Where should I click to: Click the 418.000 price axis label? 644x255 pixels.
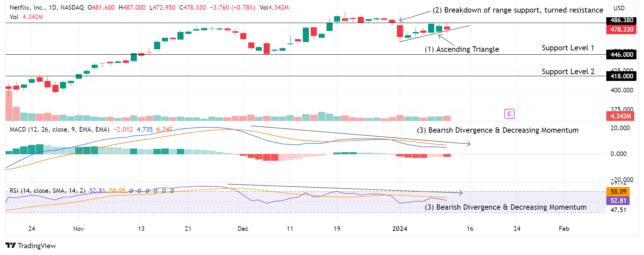[621, 76]
